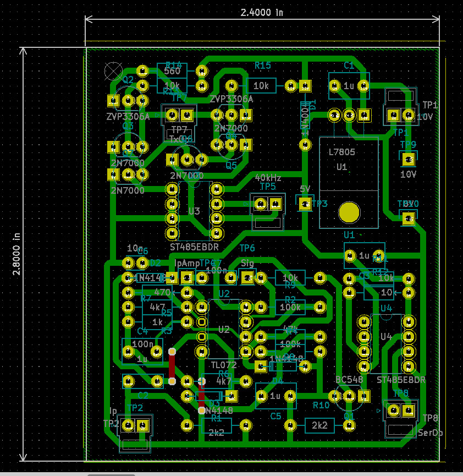This screenshot has height=476, width=463.
Task: Click the L7805 regulator value label
Action: [341, 152]
